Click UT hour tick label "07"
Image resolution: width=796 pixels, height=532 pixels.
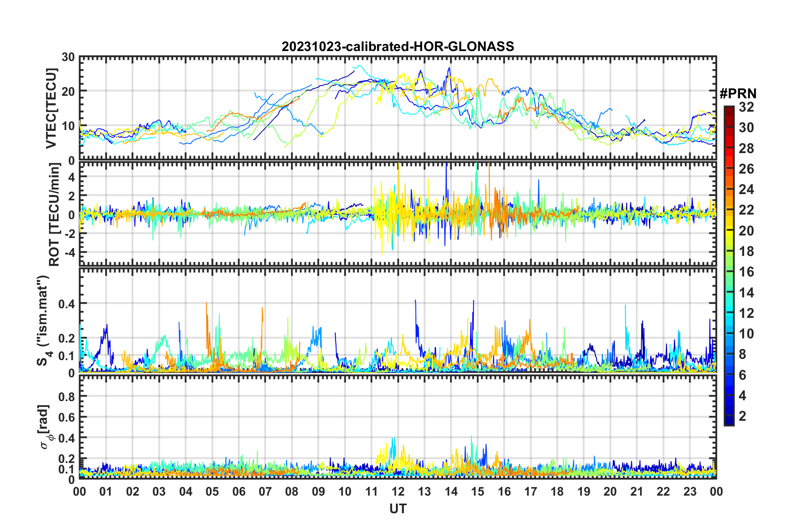[265, 491]
